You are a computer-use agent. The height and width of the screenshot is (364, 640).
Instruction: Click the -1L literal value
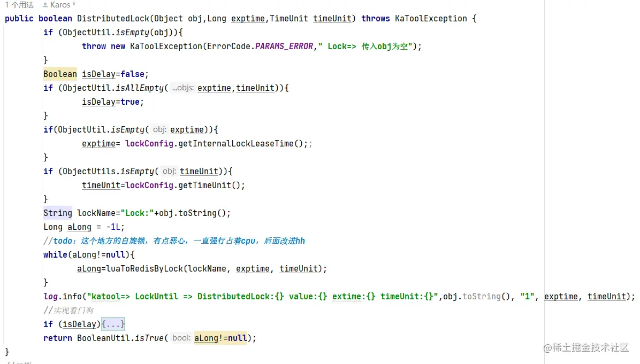pos(113,227)
